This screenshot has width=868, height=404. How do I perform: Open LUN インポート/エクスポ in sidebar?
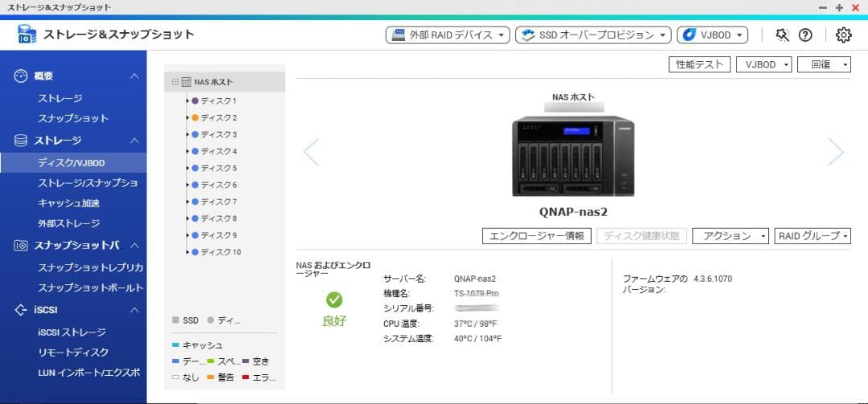coord(89,373)
